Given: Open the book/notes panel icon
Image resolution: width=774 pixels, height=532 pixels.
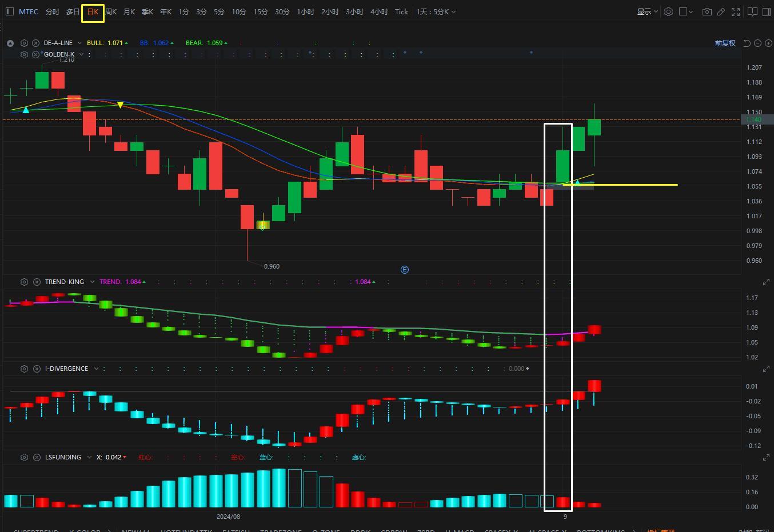Looking at the screenshot, I should coord(753,11).
